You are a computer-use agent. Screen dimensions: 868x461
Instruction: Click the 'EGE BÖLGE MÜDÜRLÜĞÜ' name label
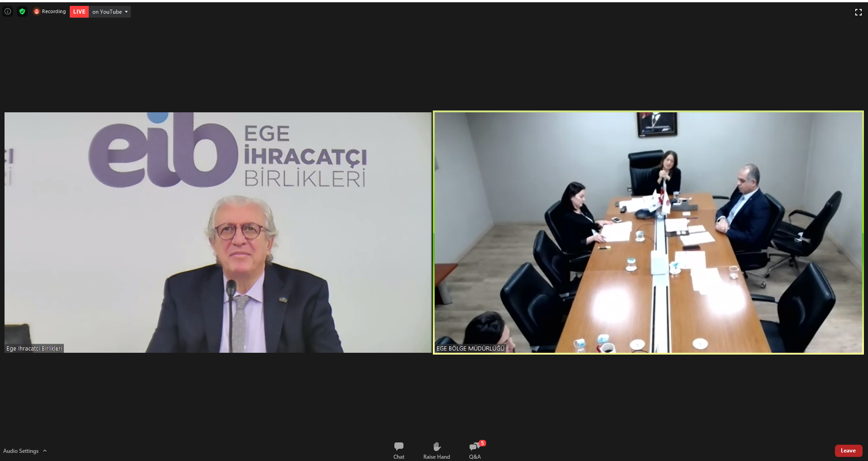470,348
